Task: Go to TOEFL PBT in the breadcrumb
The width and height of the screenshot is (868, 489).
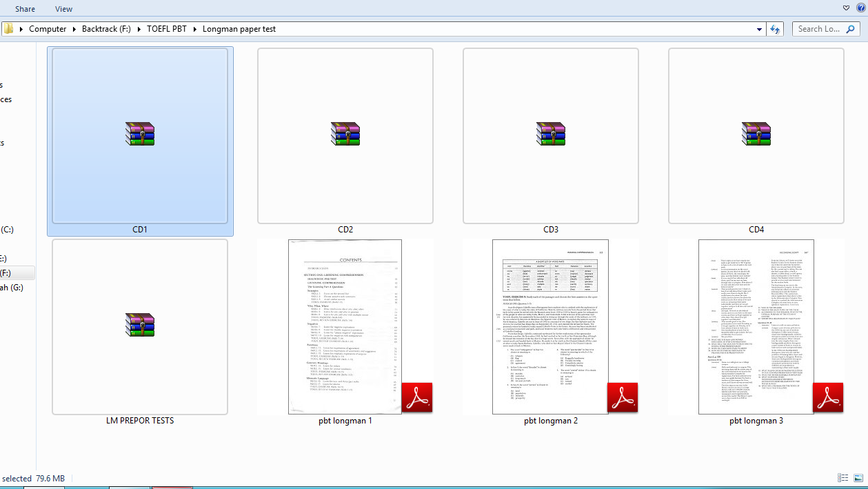Action: pyautogui.click(x=167, y=29)
